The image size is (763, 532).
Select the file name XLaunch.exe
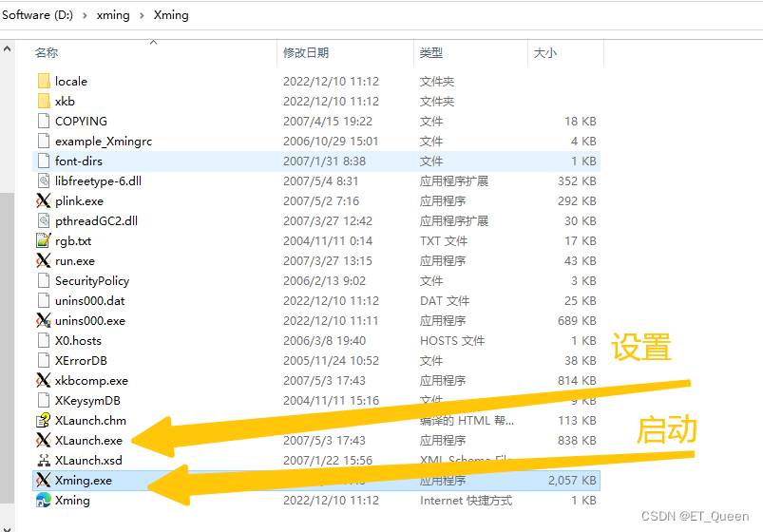[88, 441]
